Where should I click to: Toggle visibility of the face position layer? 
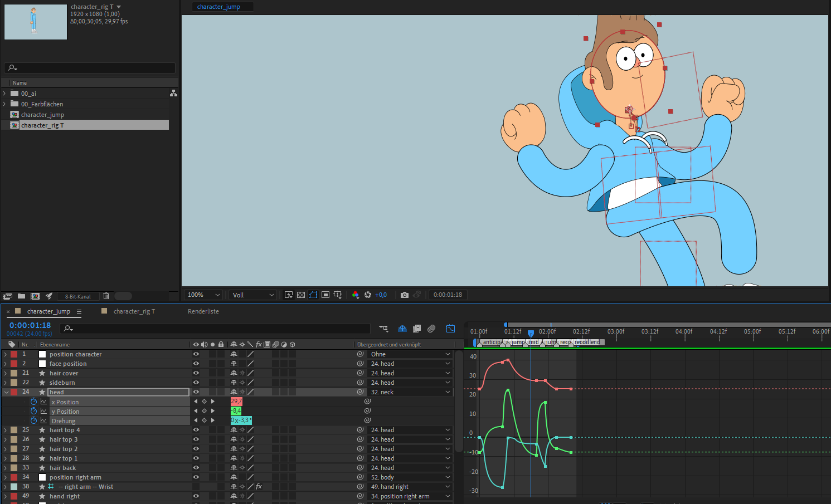click(x=196, y=364)
